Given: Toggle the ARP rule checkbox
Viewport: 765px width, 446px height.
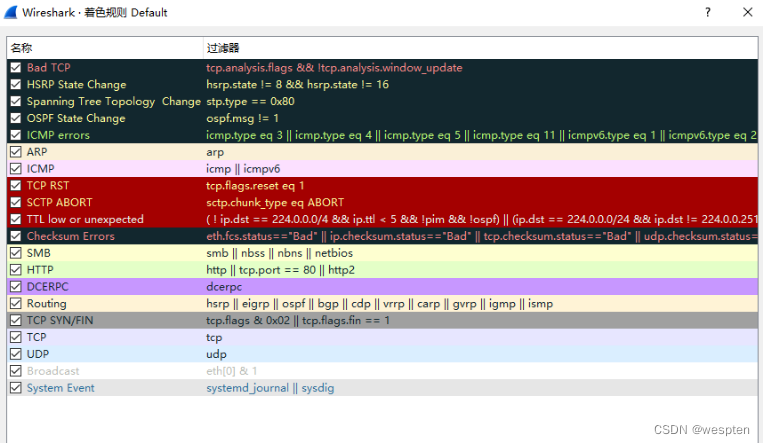Looking at the screenshot, I should pyautogui.click(x=16, y=152).
